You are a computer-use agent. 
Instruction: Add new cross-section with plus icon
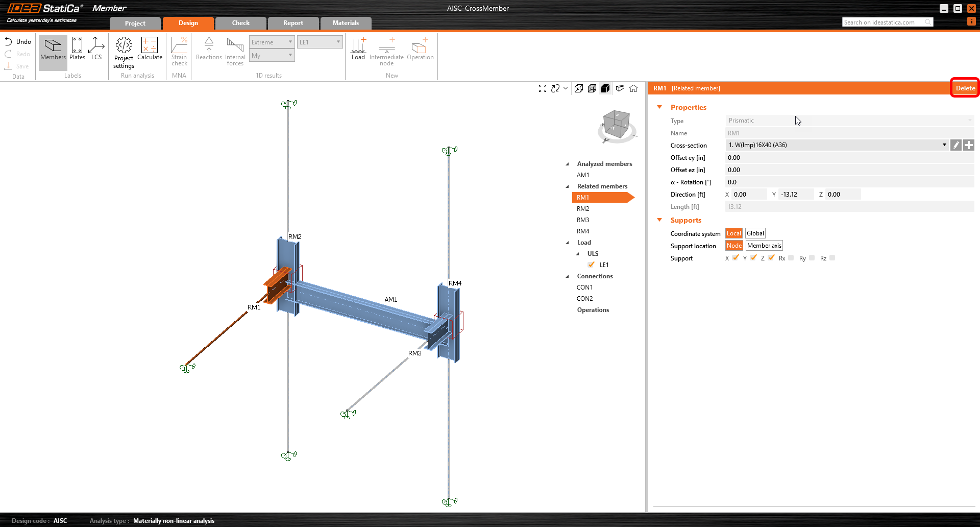coord(969,145)
